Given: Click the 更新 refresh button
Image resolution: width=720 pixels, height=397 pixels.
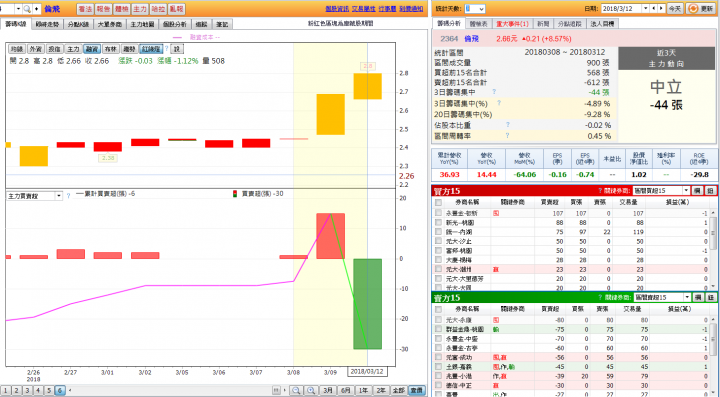Looking at the screenshot, I should [x=700, y=8].
